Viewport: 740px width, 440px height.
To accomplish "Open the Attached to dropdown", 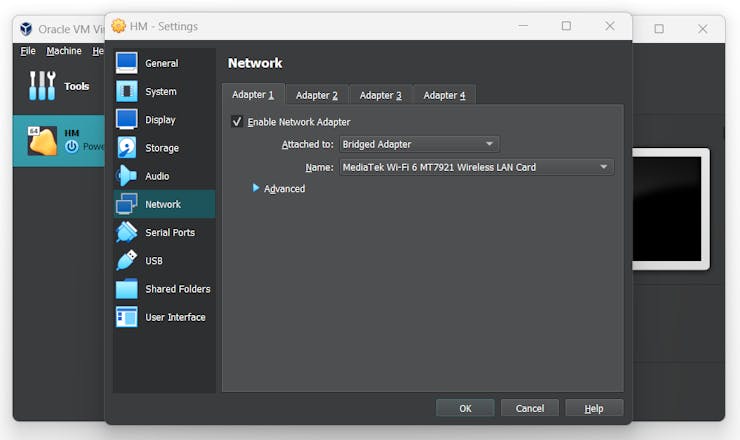I will tap(419, 144).
